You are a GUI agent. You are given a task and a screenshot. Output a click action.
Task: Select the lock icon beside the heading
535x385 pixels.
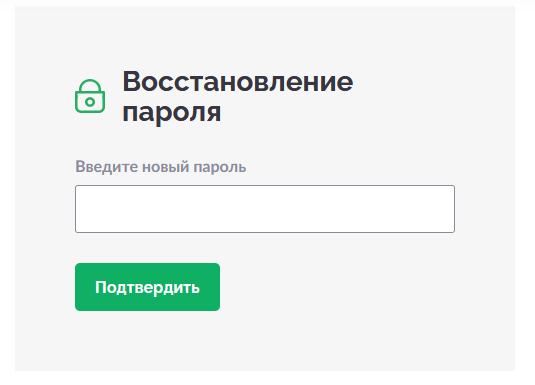click(x=90, y=96)
